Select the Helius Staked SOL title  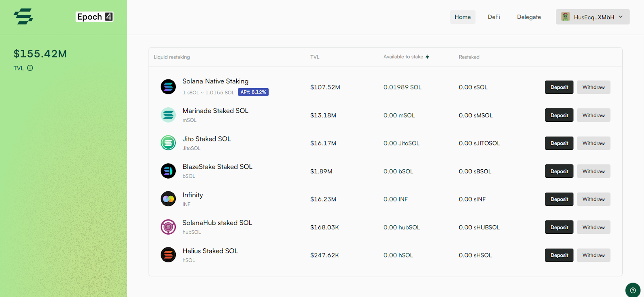click(210, 251)
